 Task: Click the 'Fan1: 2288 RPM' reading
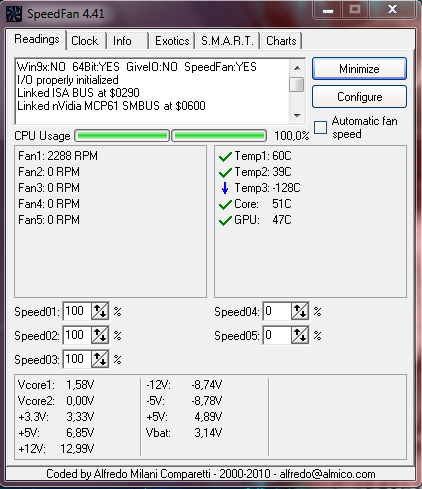[58, 156]
